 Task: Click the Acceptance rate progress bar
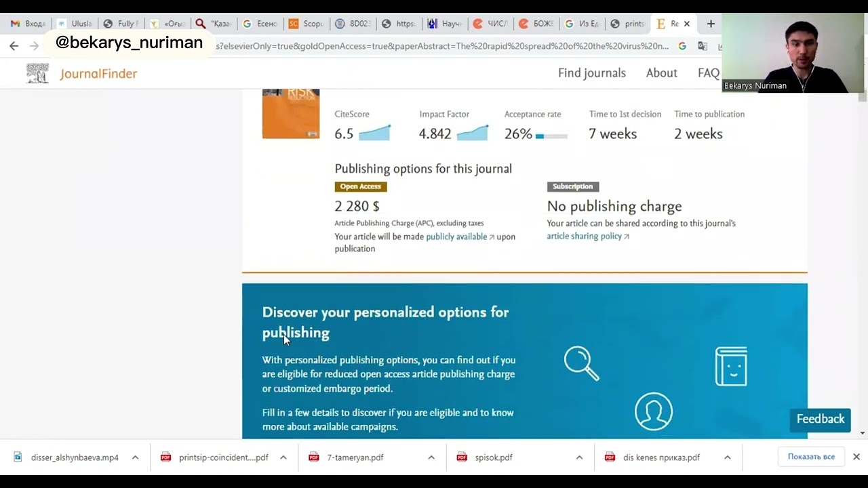pyautogui.click(x=551, y=136)
